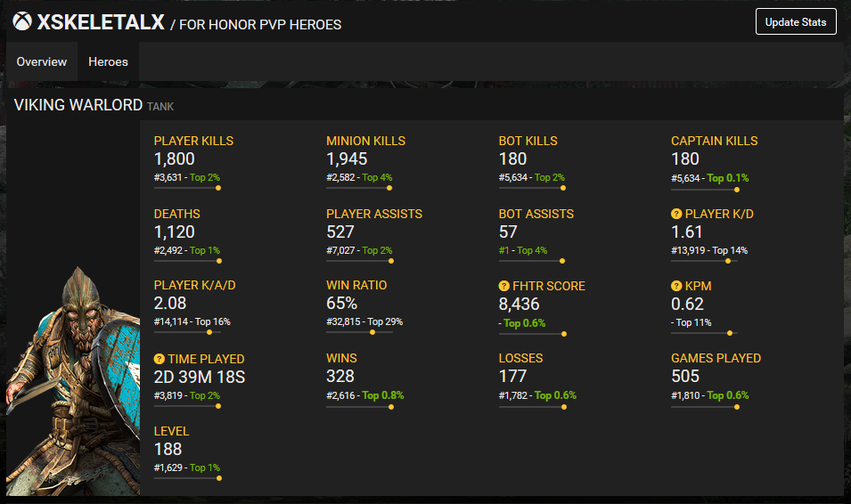Click the Player Kills percentile bar
This screenshot has width=851, height=504.
(x=187, y=188)
